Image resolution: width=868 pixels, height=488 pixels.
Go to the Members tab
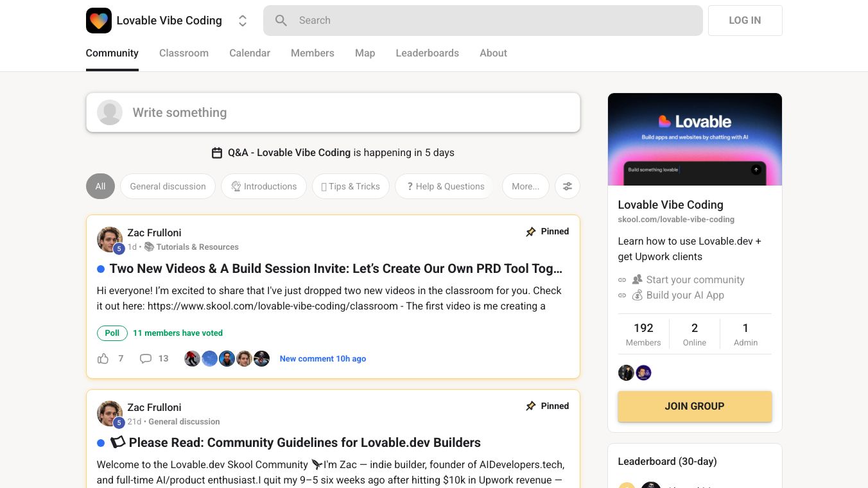313,53
